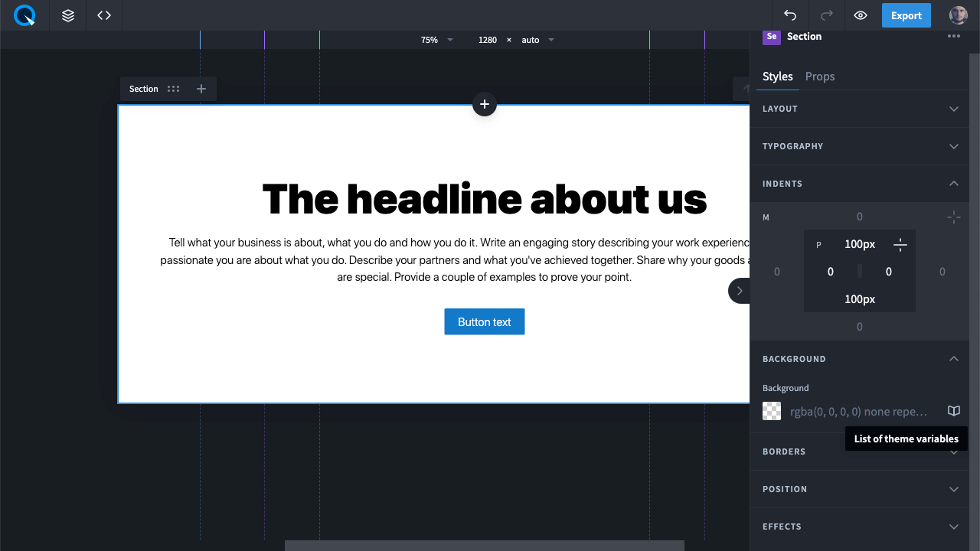
Task: Expand the Layout section
Action: coord(953,109)
